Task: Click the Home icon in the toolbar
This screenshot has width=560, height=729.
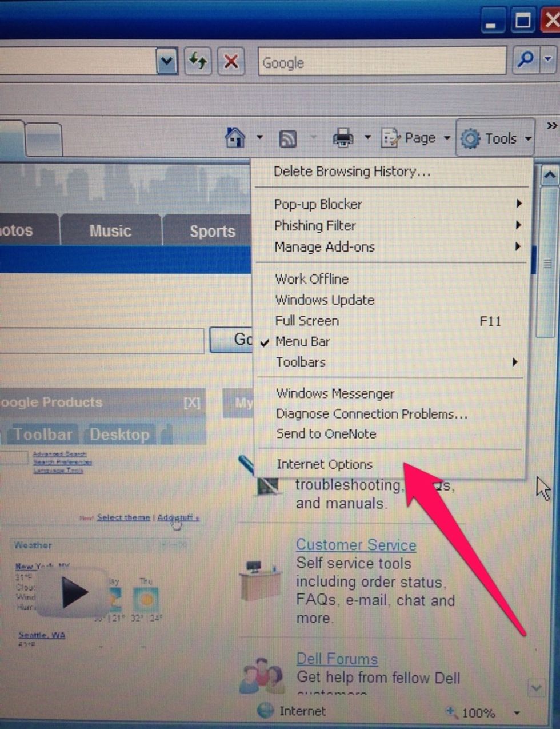Action: click(235, 138)
